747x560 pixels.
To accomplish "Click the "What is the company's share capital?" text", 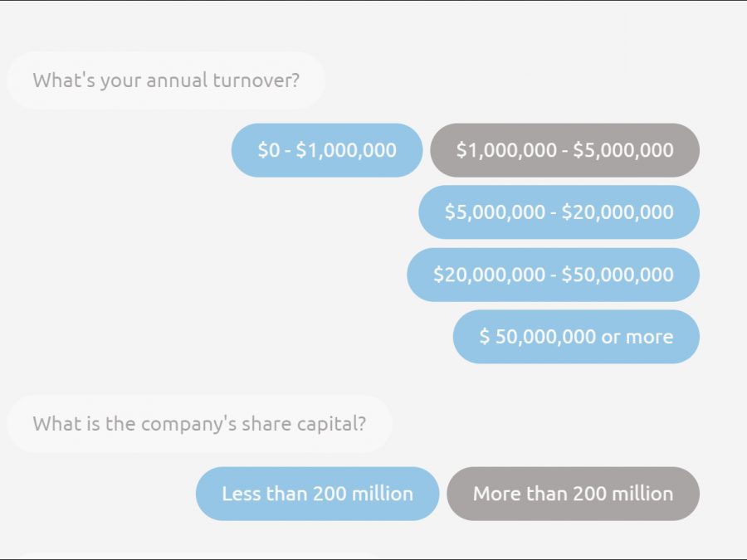I will [x=199, y=424].
